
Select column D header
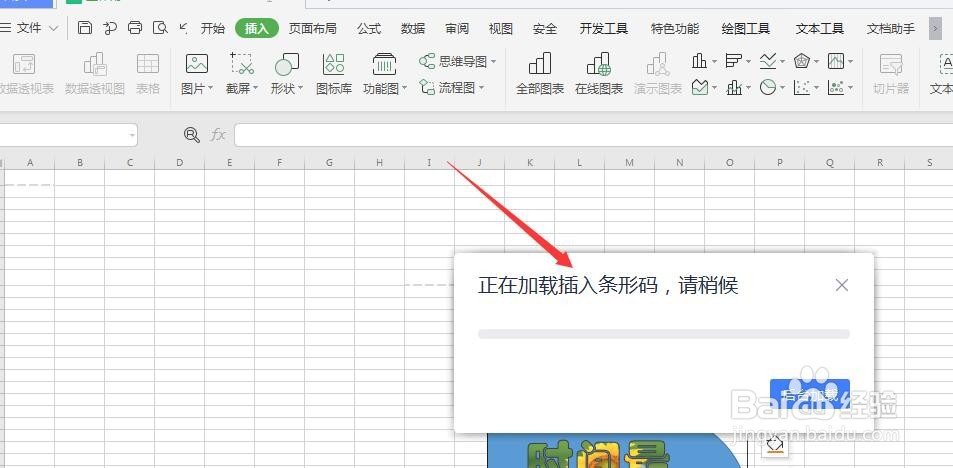[x=179, y=162]
